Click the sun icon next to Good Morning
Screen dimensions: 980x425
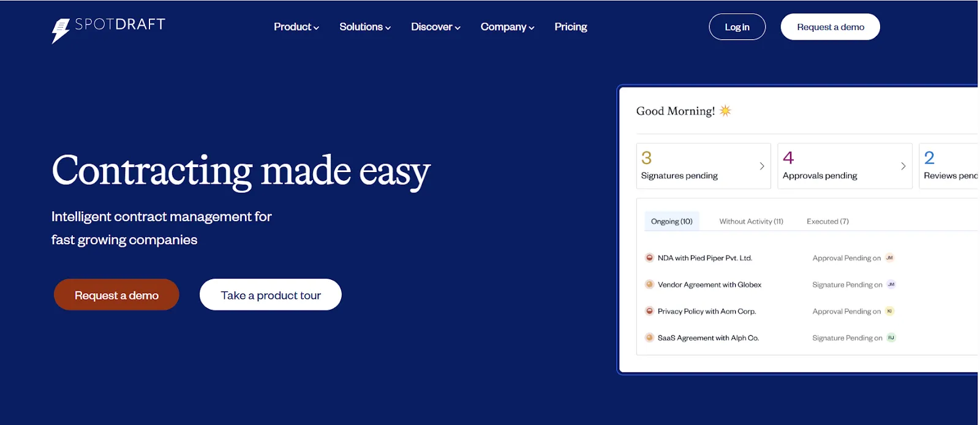pos(725,111)
